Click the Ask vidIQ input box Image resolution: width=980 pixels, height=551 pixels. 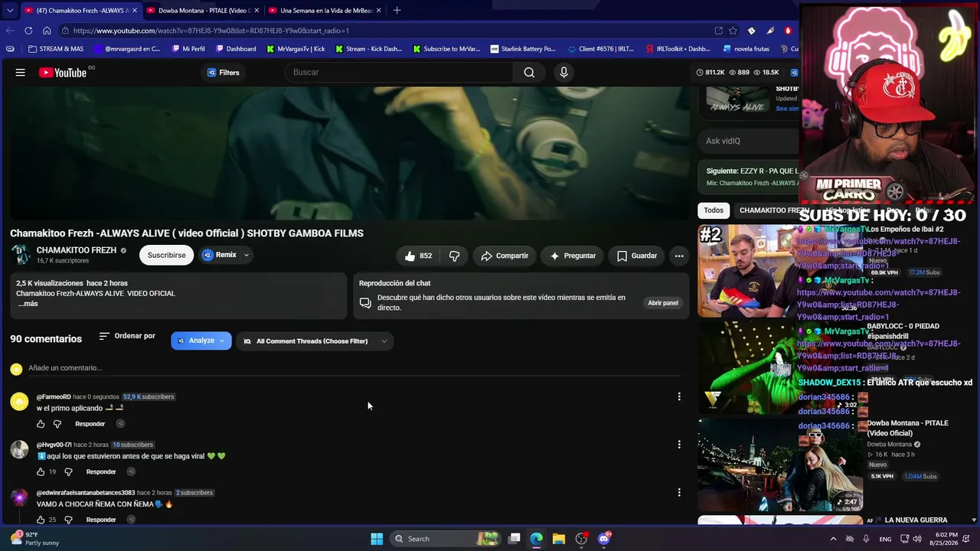point(748,141)
